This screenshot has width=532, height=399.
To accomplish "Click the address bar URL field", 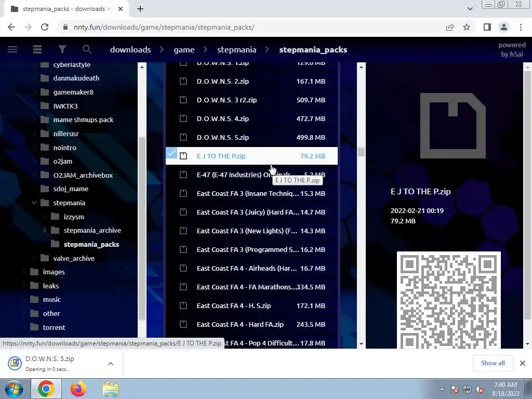I will click(x=251, y=27).
